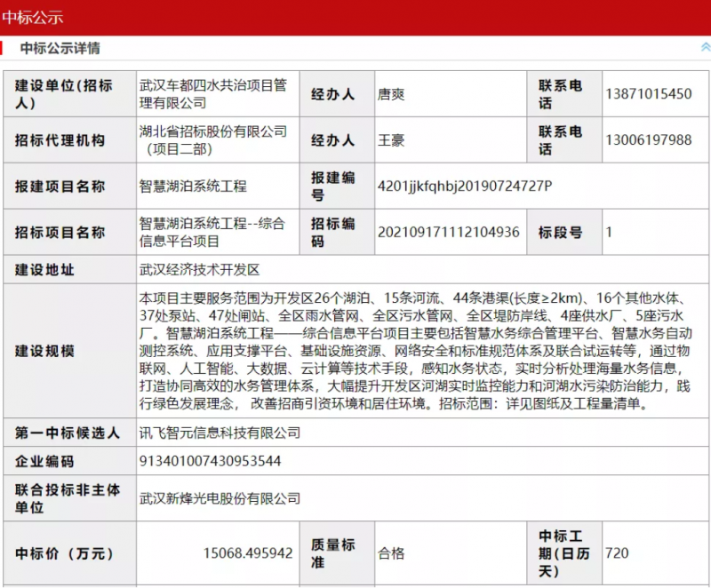Click the handler name 王豪

tap(391, 140)
